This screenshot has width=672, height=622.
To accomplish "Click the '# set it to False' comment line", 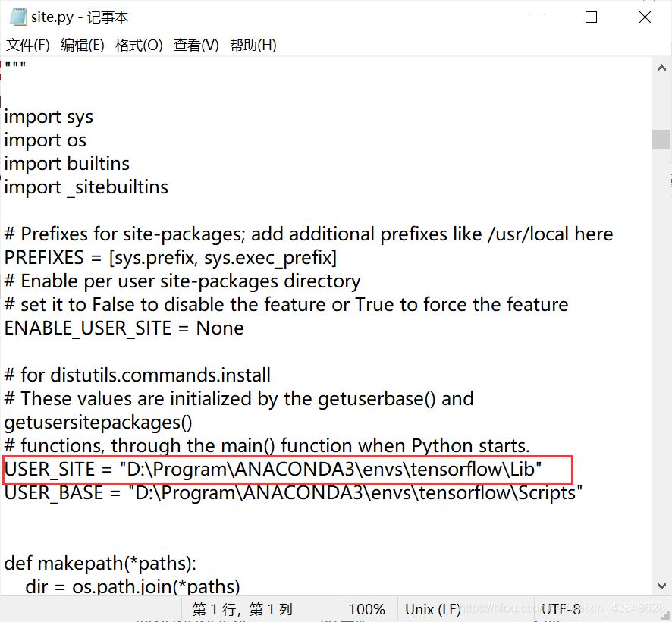I will click(x=286, y=305).
